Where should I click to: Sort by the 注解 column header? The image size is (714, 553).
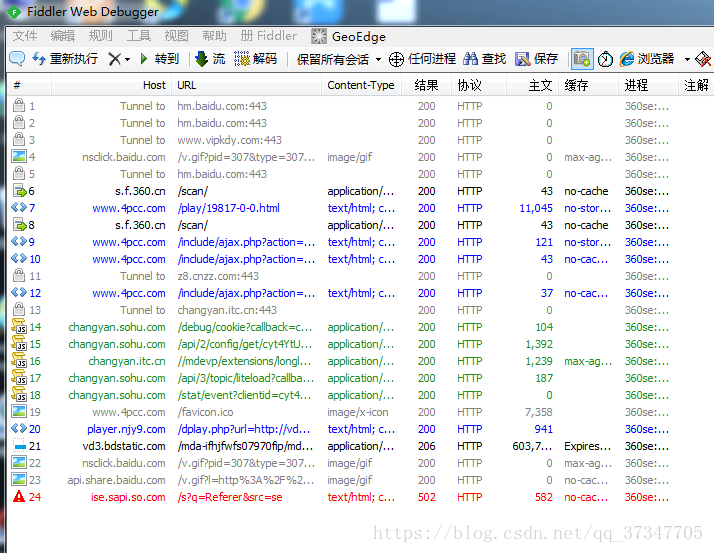click(x=696, y=85)
